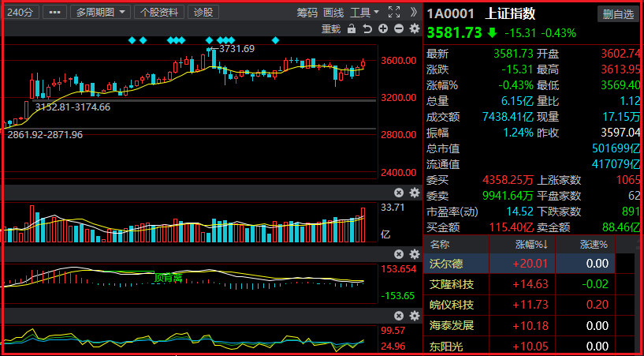The image size is (644, 356).
Task: Open volume indicator settings gear
Action: pyautogui.click(x=414, y=193)
